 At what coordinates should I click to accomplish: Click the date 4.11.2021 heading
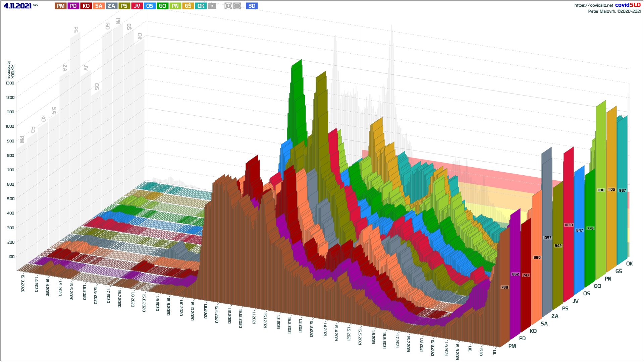(17, 6)
